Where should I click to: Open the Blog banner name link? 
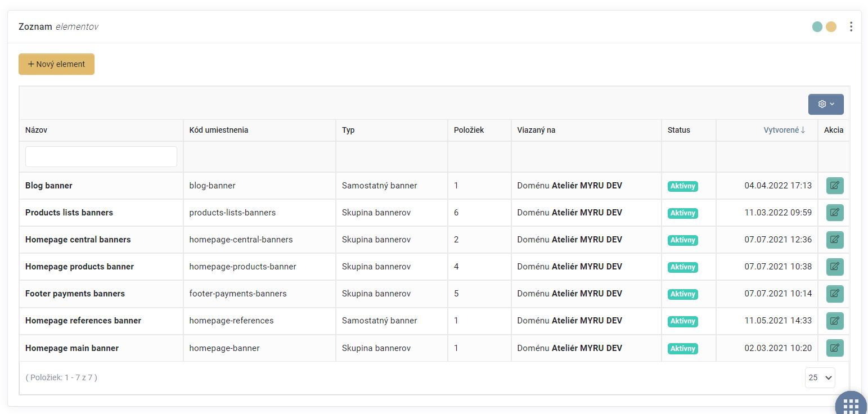(x=49, y=186)
